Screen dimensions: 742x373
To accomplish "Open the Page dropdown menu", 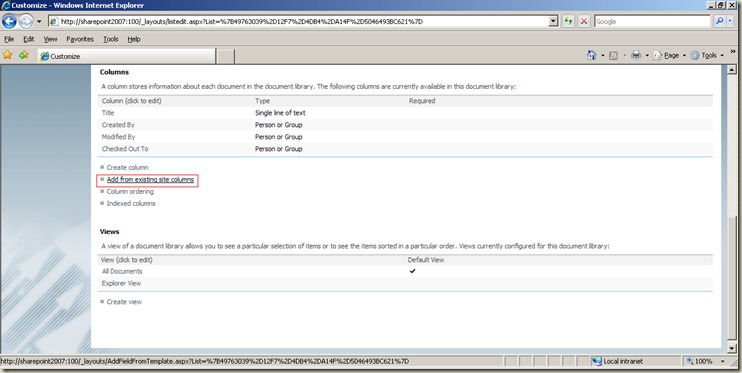I will pos(670,55).
